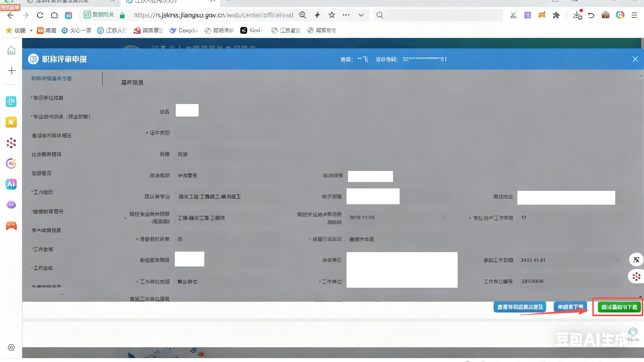644x362 pixels.
Task: Open the sidebar settings icon at bottom
Action: click(x=11, y=347)
